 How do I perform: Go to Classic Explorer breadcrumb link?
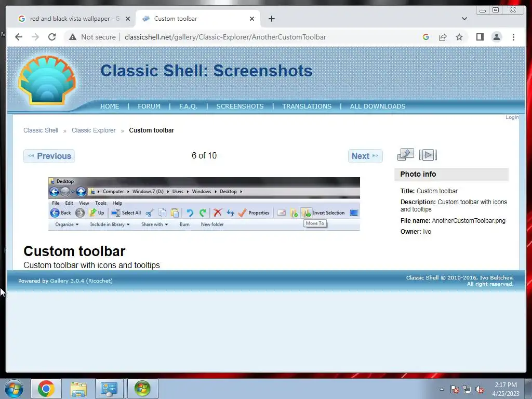pos(94,130)
